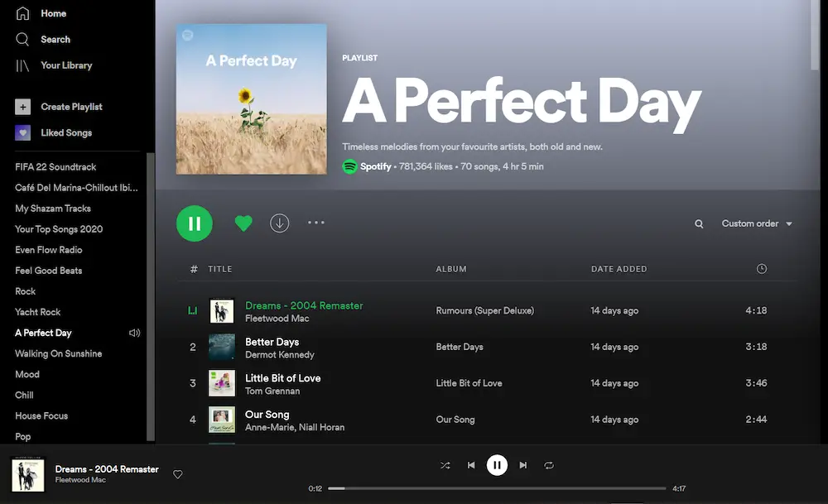This screenshot has height=504, width=828.
Task: Toggle shuffle in the player bar
Action: click(x=445, y=465)
